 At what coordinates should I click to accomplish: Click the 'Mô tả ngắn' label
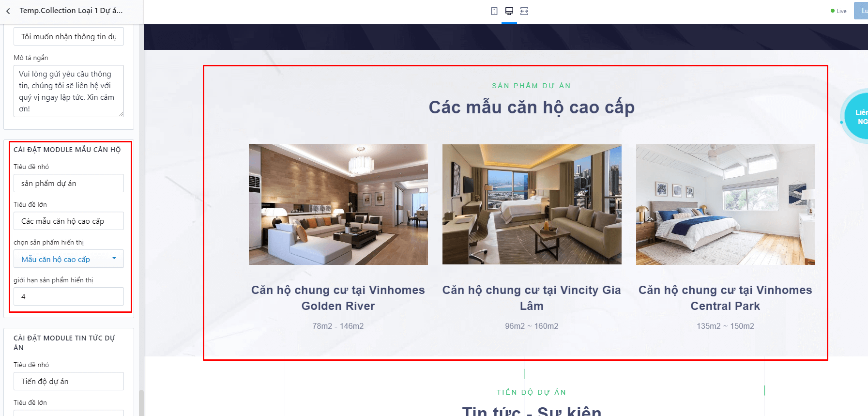tap(31, 58)
